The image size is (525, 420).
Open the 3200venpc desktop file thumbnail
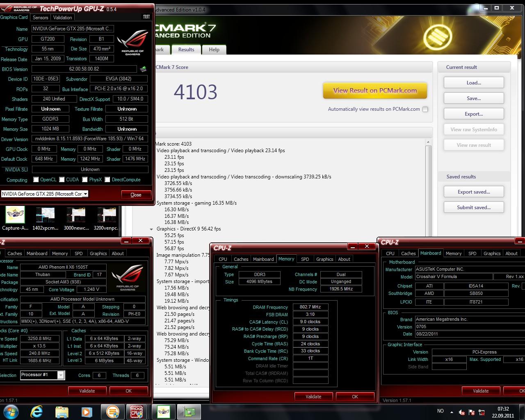(x=106, y=219)
